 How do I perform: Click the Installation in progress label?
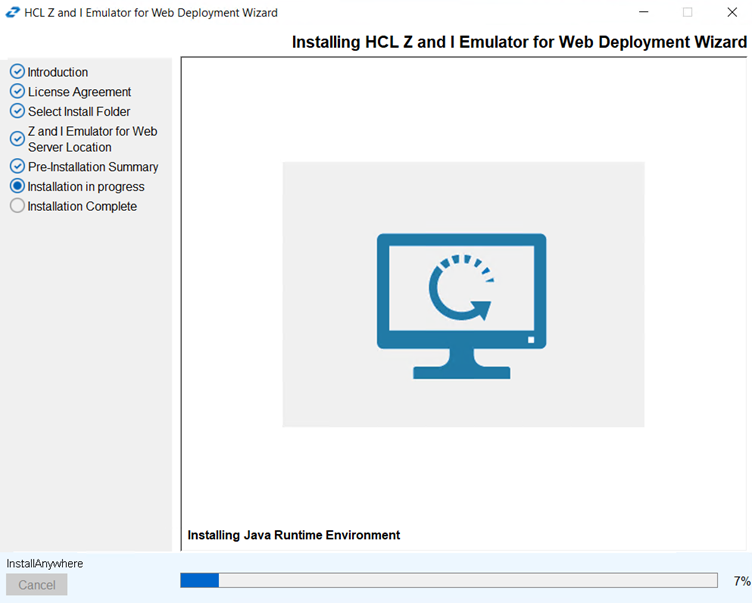click(86, 187)
